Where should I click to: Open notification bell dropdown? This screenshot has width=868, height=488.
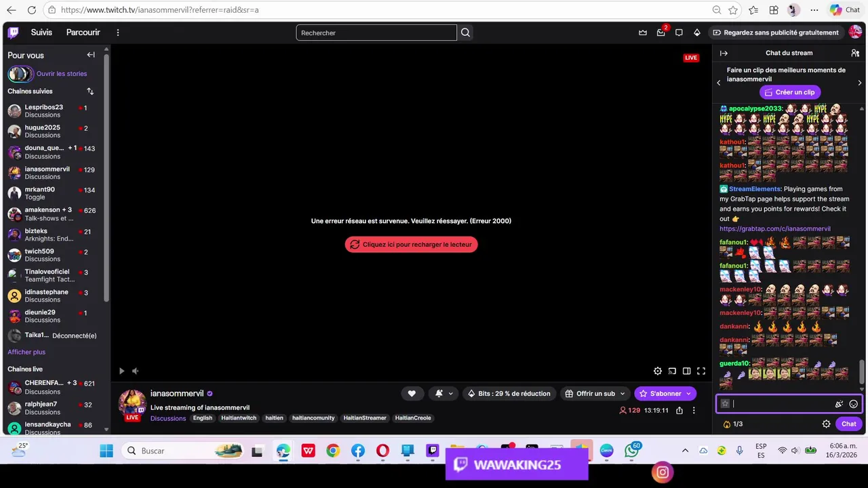point(443,393)
